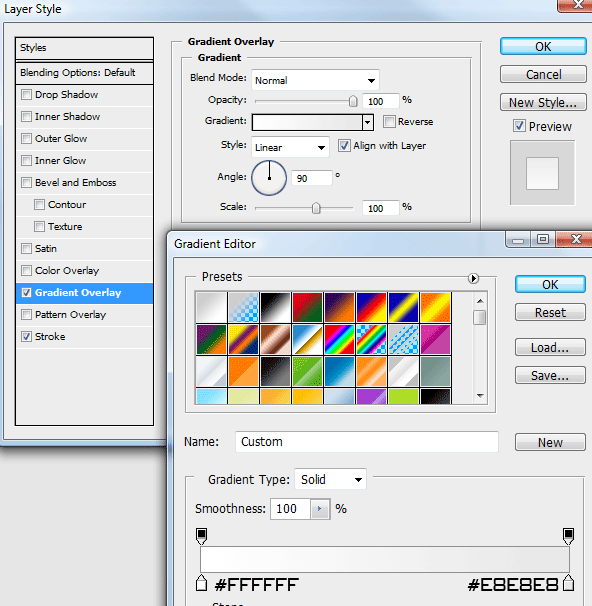
Task: Tick the Bevel and Emboss checkbox
Action: coord(26,182)
